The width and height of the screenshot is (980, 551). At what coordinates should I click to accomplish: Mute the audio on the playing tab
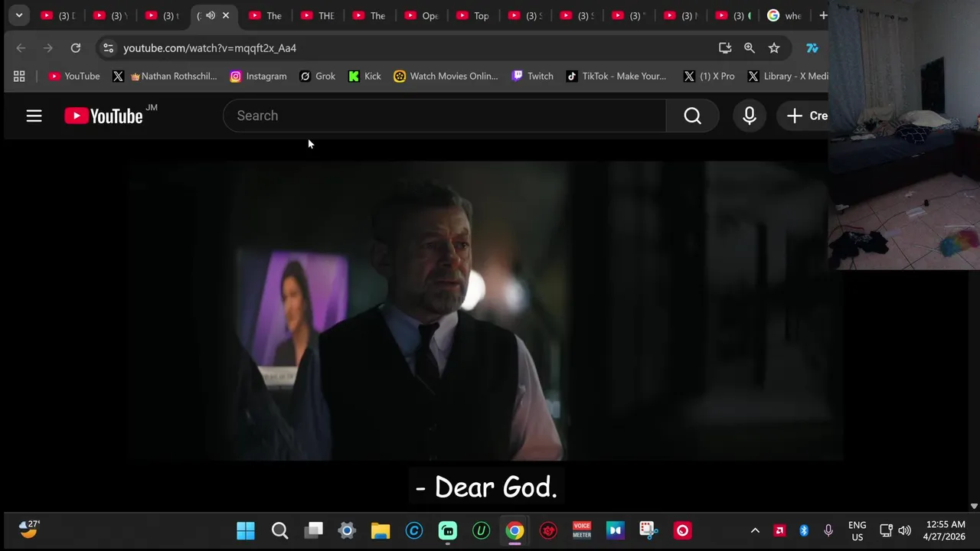[211, 15]
